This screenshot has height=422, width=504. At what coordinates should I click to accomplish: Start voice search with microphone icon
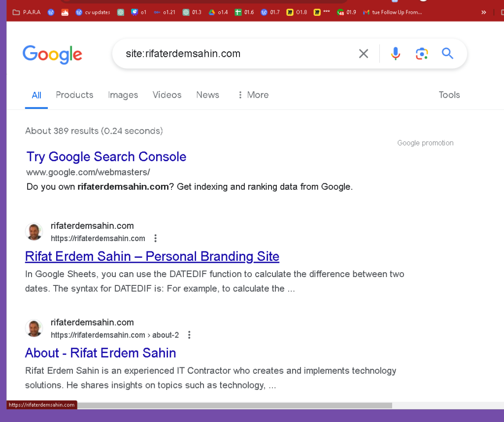coord(395,53)
